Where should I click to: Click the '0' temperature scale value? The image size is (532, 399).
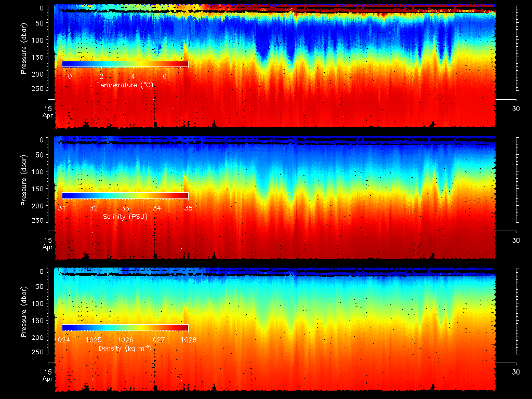70,76
